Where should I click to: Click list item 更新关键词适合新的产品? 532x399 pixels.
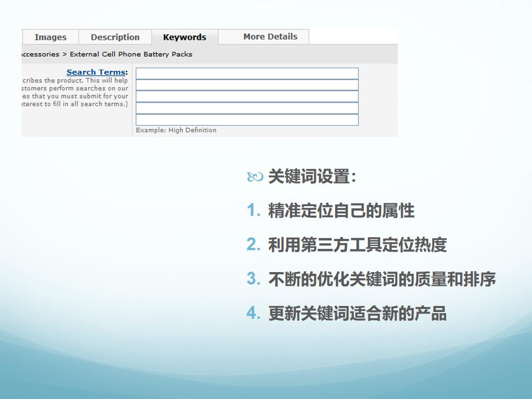[x=357, y=314]
